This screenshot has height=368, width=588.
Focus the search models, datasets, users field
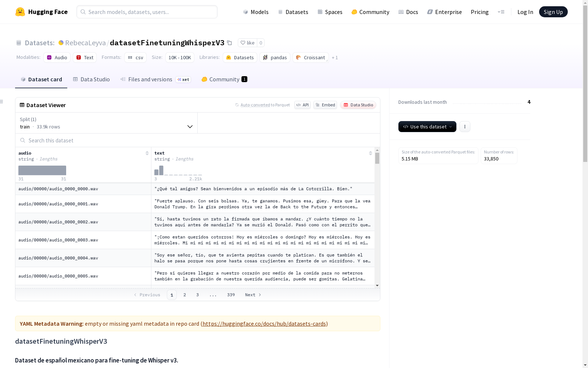[147, 12]
